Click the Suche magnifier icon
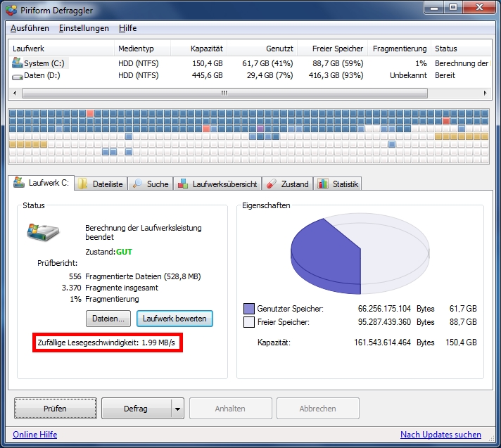This screenshot has width=501, height=448. [x=137, y=184]
